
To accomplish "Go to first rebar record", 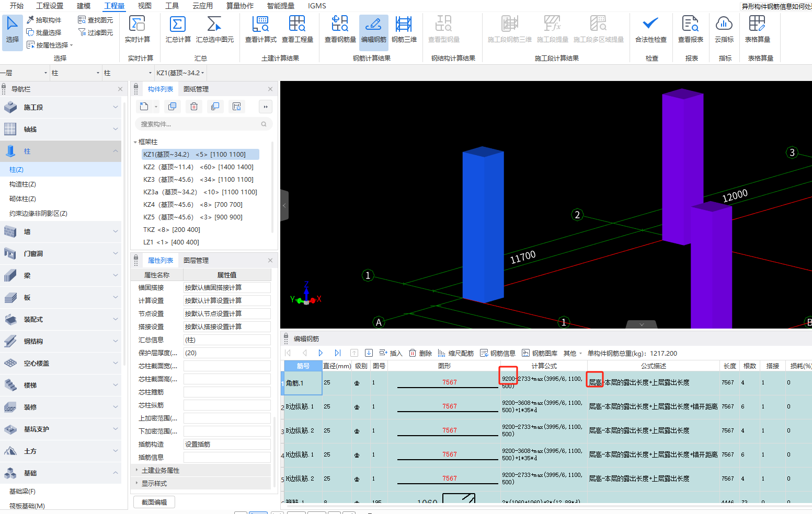I will coord(288,353).
